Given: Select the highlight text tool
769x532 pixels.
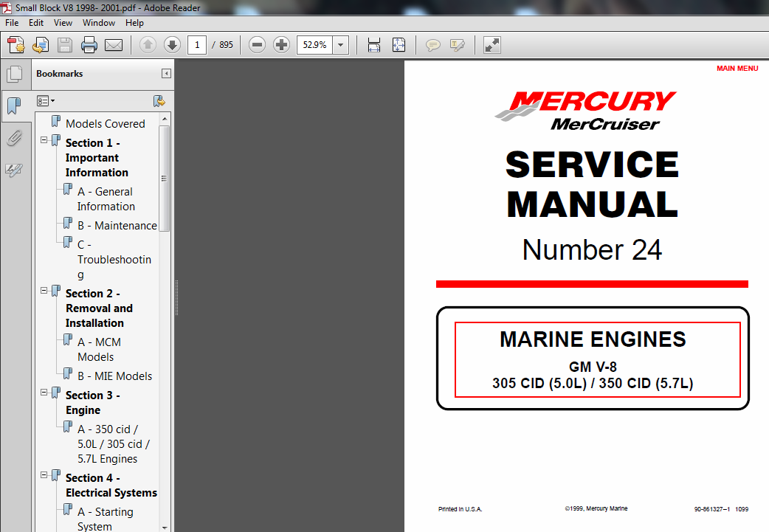Looking at the screenshot, I should 457,46.
